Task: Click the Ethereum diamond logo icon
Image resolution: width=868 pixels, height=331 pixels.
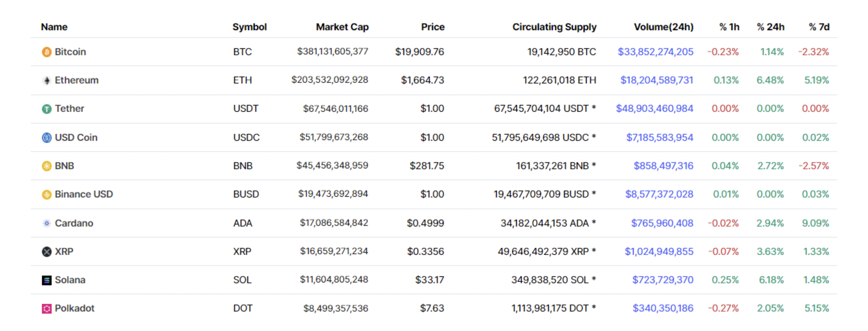Action: click(46, 80)
